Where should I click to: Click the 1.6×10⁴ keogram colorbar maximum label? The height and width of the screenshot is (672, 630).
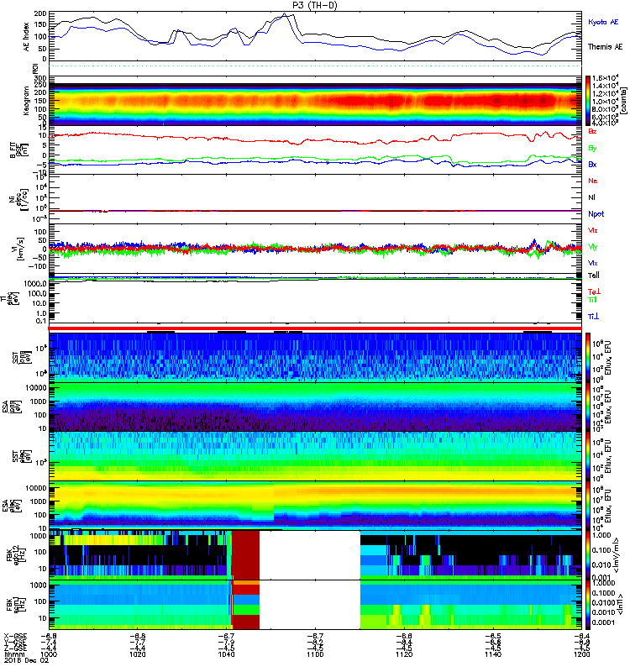[x=605, y=78]
